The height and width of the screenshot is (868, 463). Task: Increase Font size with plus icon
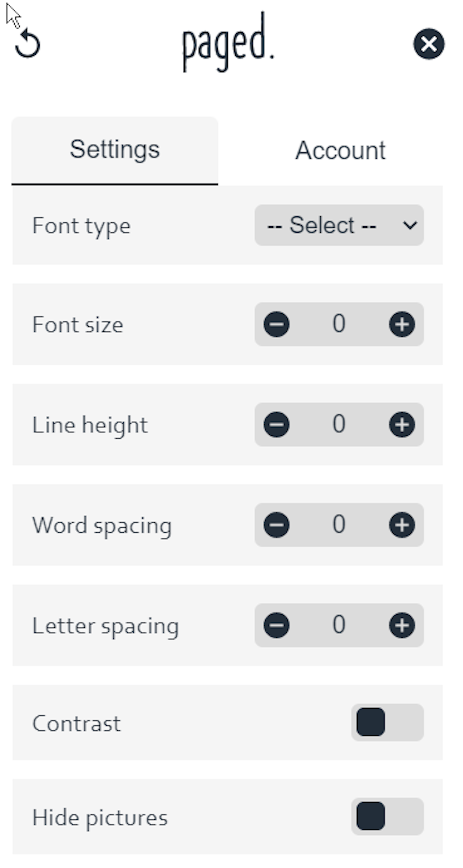[x=402, y=324]
